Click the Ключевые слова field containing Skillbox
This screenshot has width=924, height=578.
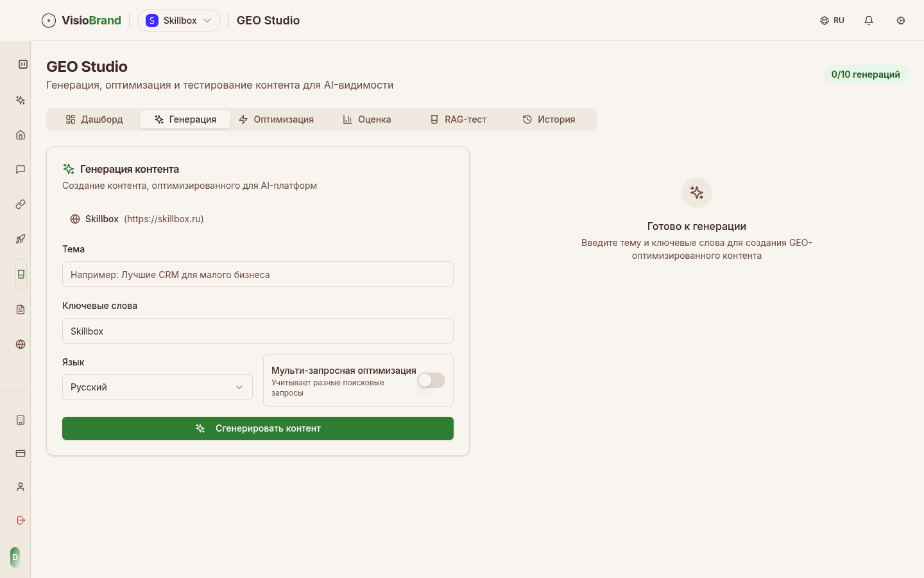point(258,331)
